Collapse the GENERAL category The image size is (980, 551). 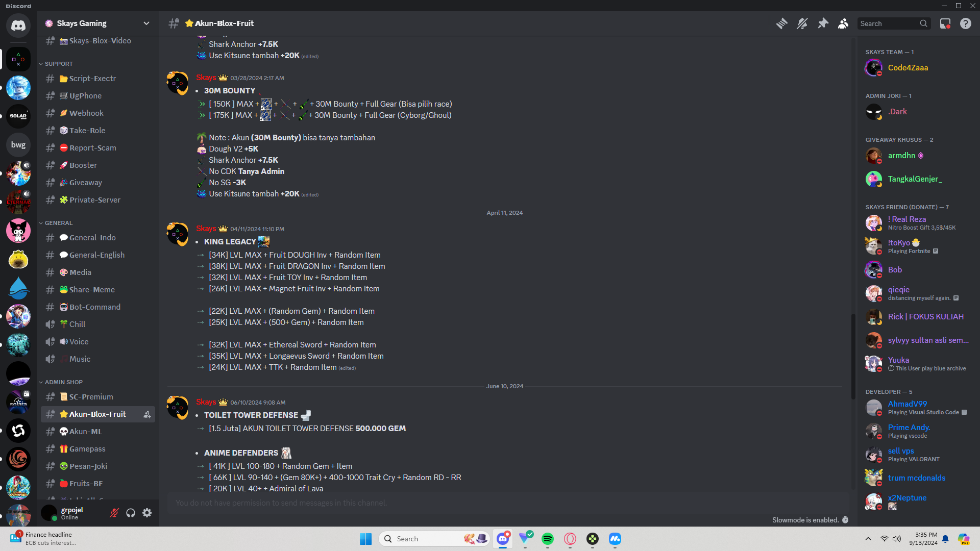pos(58,223)
